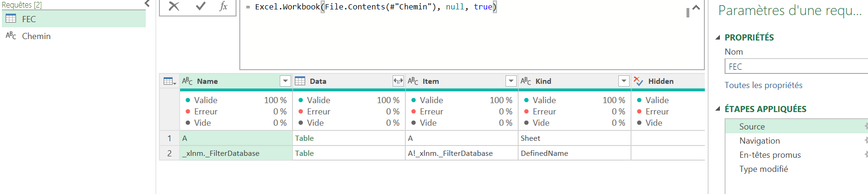This screenshot has width=868, height=194.
Task: Select the Item column header
Action: pos(462,81)
